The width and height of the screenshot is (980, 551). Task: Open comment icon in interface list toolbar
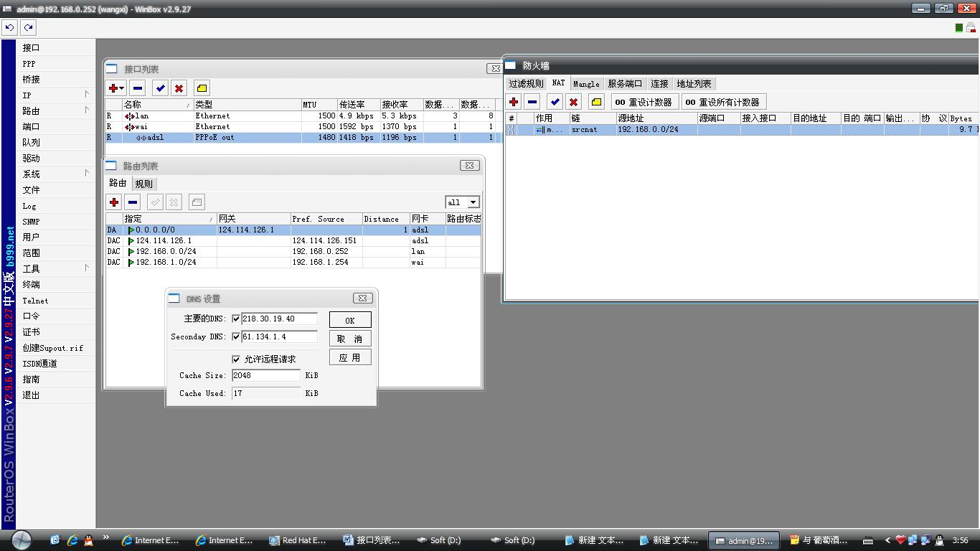click(202, 88)
